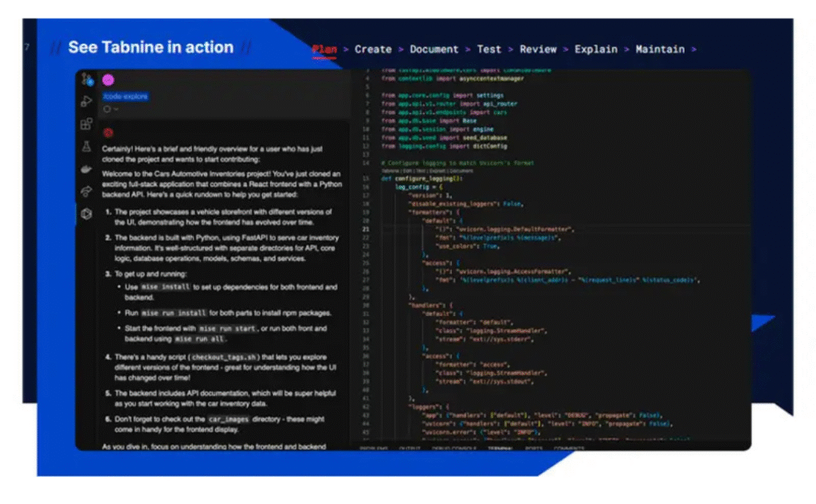The width and height of the screenshot is (816, 504).
Task: Open the Maintain tab
Action: (x=660, y=49)
